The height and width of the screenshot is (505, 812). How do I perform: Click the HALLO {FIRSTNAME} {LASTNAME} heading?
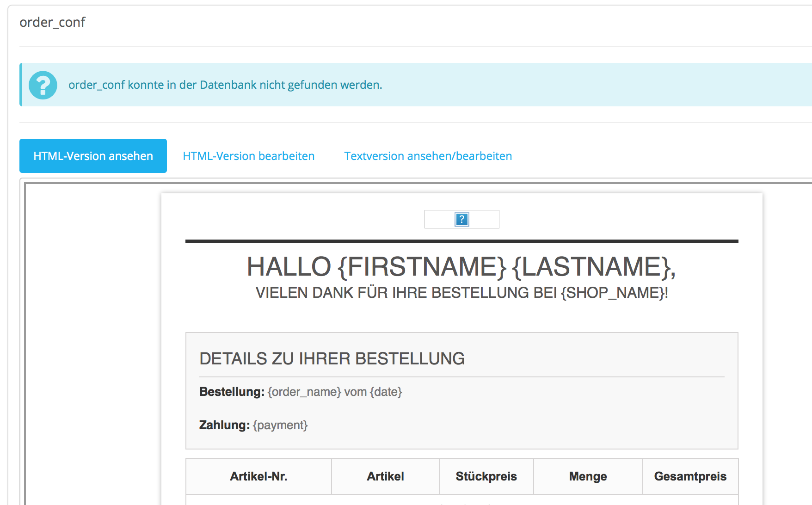[461, 267]
